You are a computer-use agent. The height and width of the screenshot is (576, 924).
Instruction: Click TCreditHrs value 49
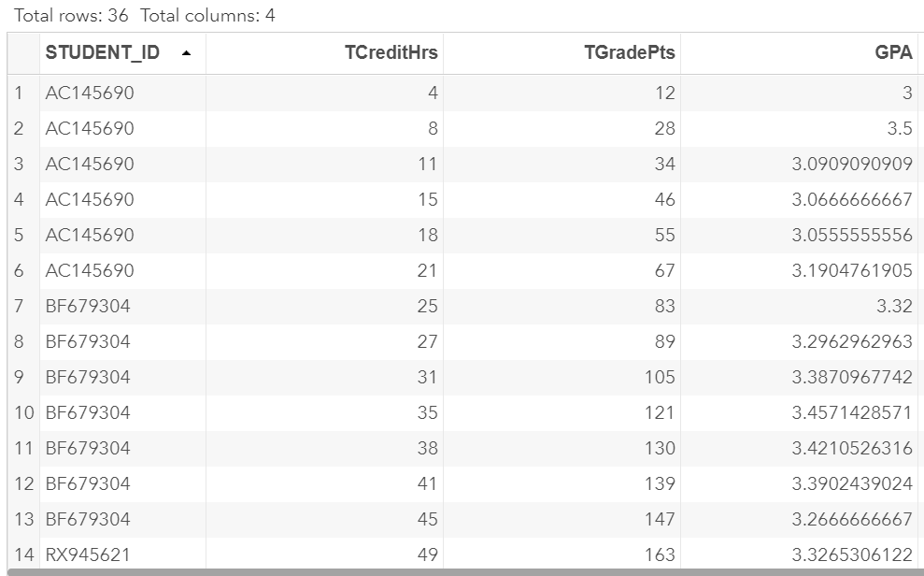coord(427,554)
